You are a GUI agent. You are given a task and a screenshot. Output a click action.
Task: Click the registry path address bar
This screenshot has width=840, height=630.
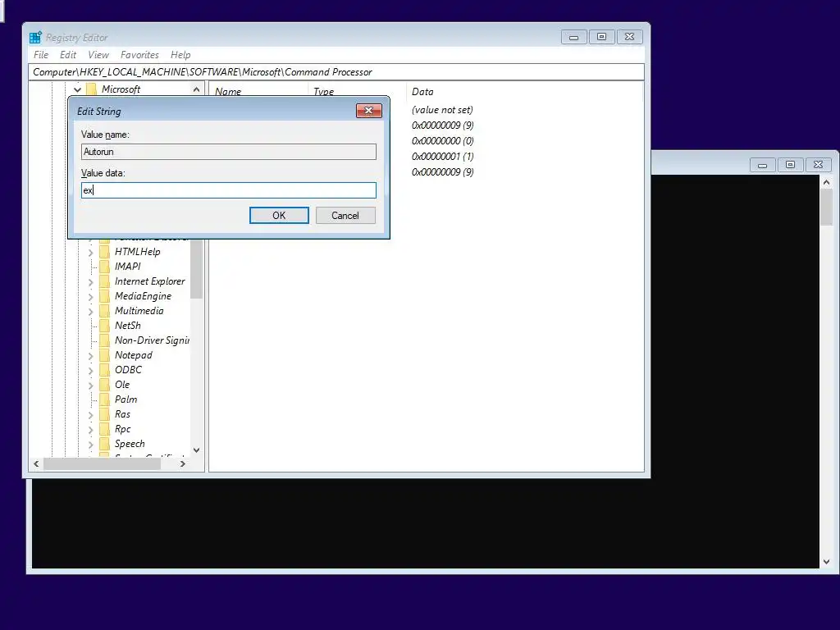(336, 72)
